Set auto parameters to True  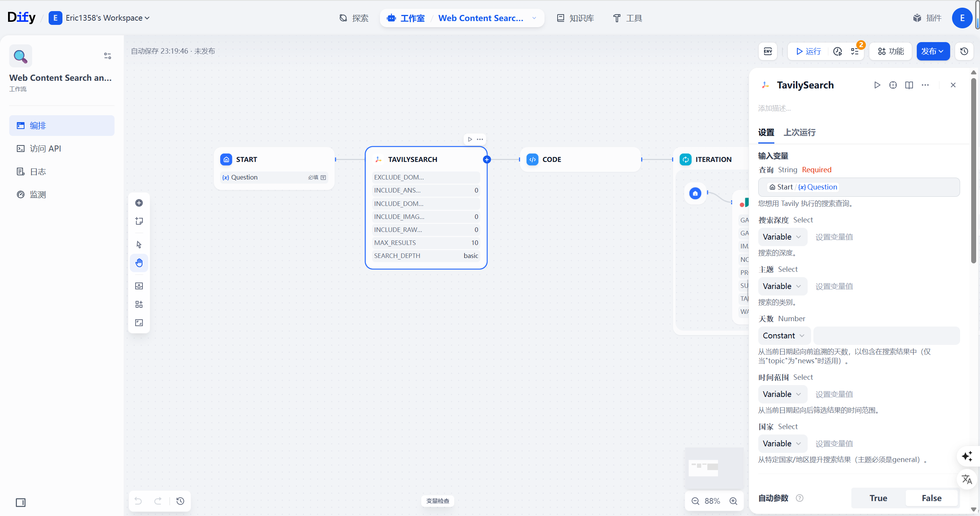pos(878,498)
